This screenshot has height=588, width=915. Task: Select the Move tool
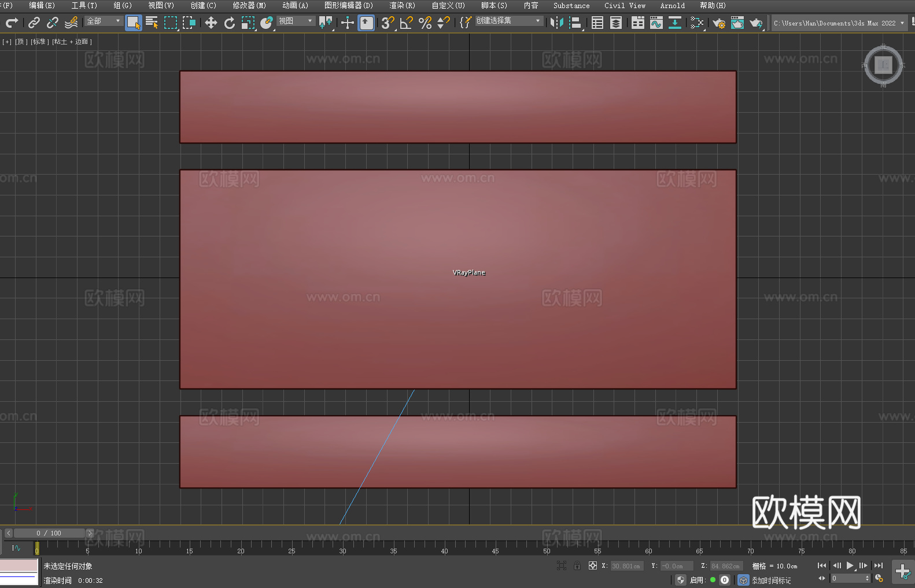tap(211, 23)
